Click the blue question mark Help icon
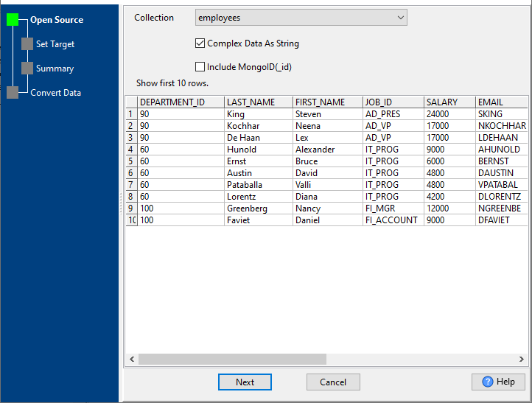The height and width of the screenshot is (403, 532). (x=488, y=382)
